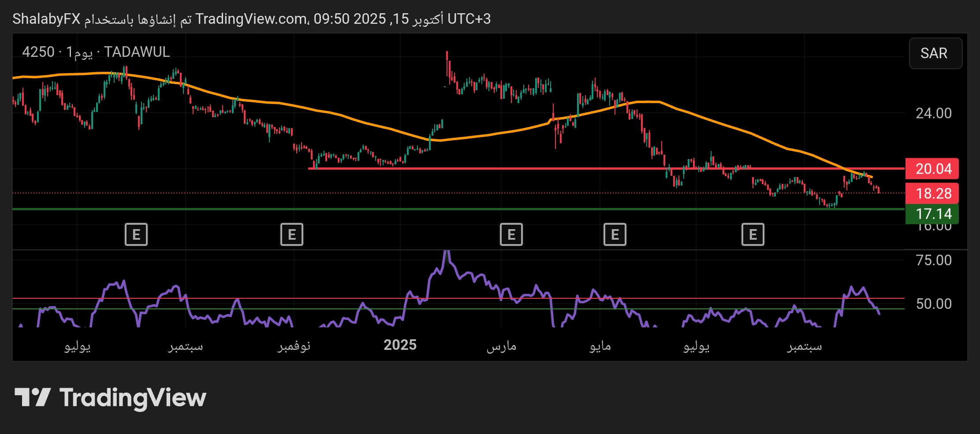Click the earnings E marker near March 2025

511,234
